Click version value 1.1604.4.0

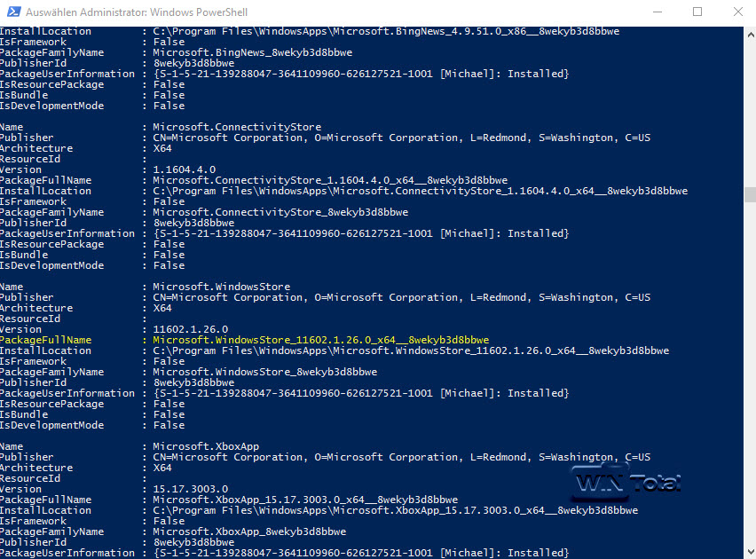[185, 169]
